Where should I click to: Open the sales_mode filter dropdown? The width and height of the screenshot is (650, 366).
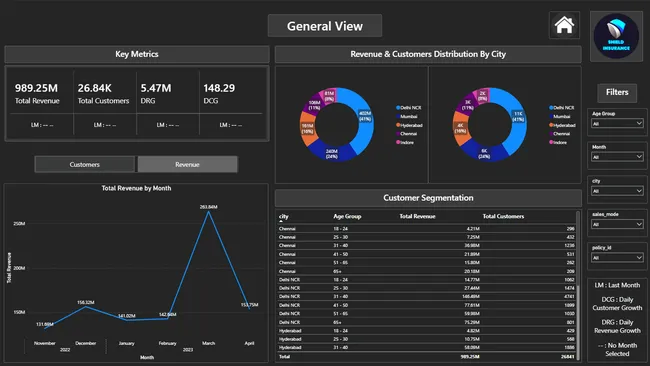(617, 224)
